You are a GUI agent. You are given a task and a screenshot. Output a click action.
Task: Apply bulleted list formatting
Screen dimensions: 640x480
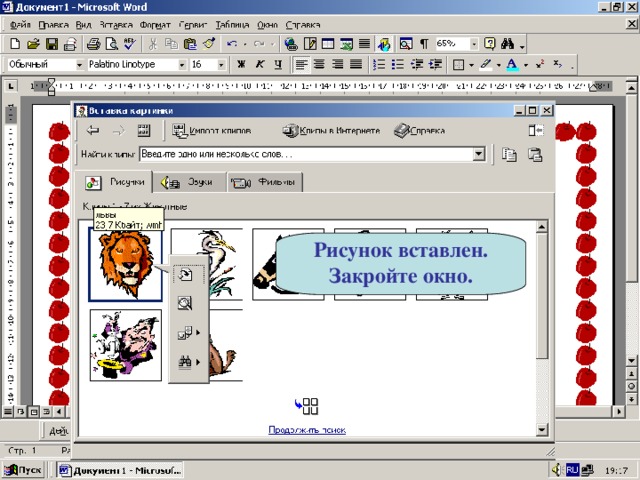(398, 64)
